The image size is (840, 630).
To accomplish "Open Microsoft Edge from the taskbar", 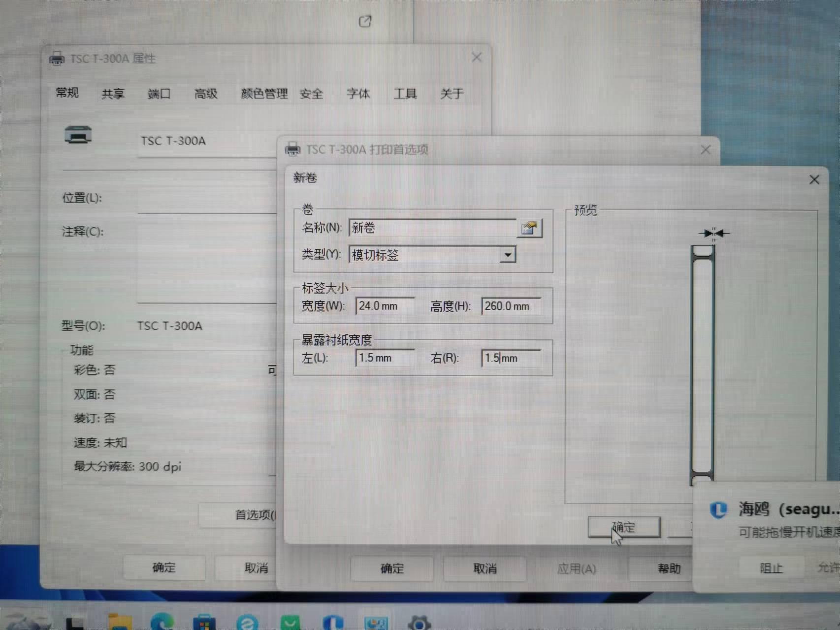I will pos(162,622).
